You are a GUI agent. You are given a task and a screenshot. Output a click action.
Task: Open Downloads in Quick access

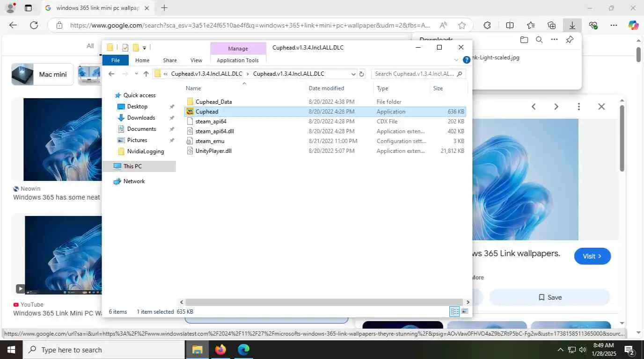(141, 118)
